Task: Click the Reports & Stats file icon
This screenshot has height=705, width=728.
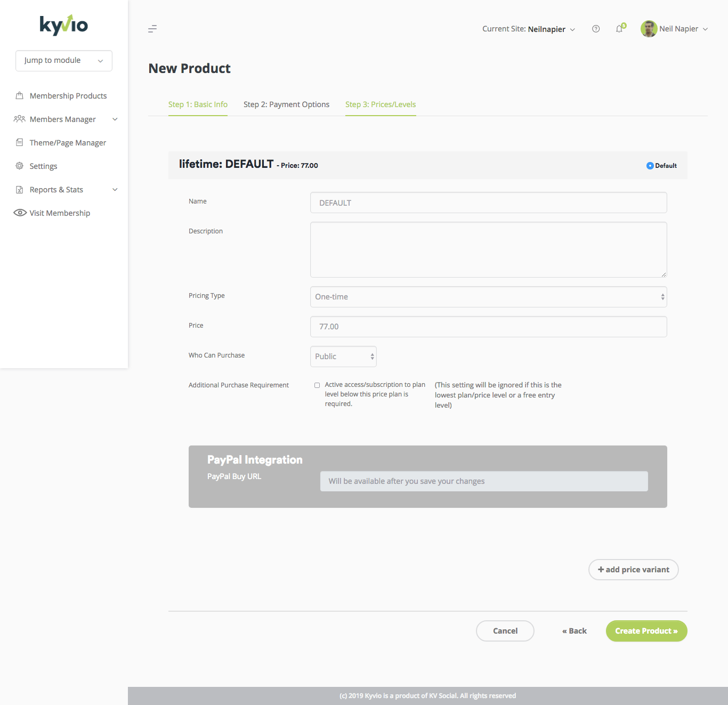Action: point(20,189)
